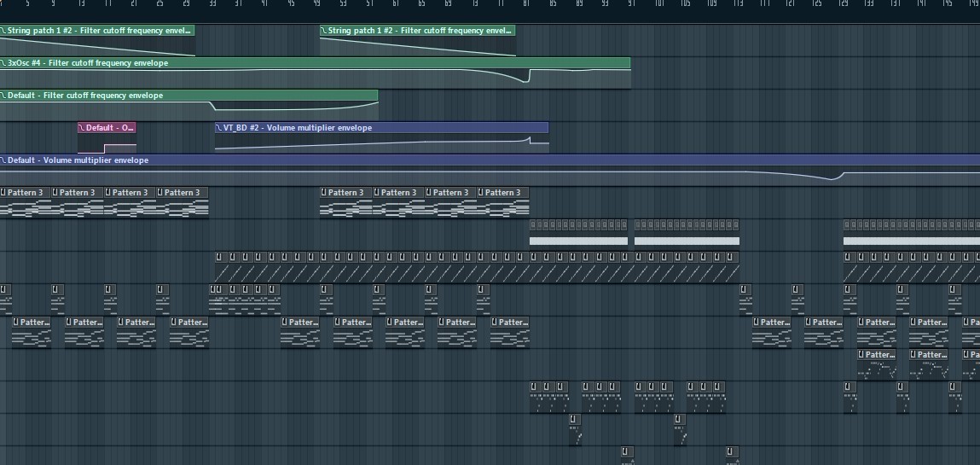
Task: Click the pink Default clip's menu icon
Action: pos(82,128)
